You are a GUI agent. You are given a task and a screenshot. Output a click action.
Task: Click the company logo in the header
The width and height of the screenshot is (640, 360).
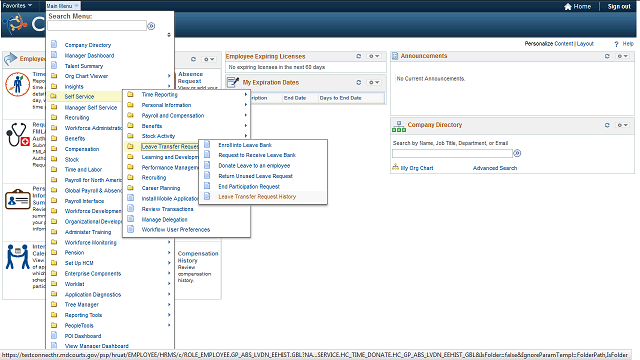click(16, 24)
